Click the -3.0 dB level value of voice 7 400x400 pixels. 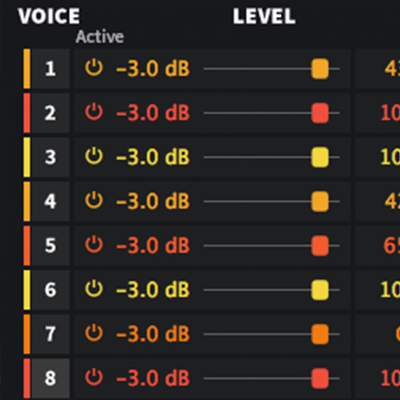click(153, 334)
